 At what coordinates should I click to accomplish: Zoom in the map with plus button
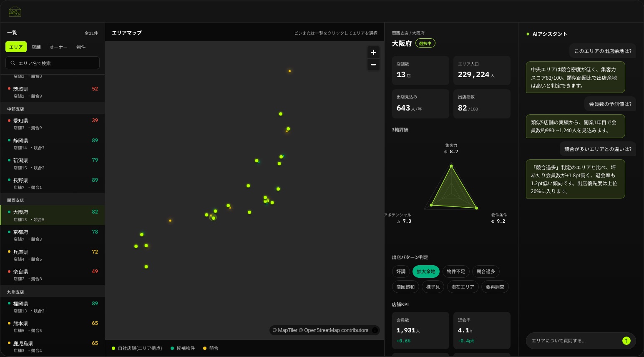[373, 53]
